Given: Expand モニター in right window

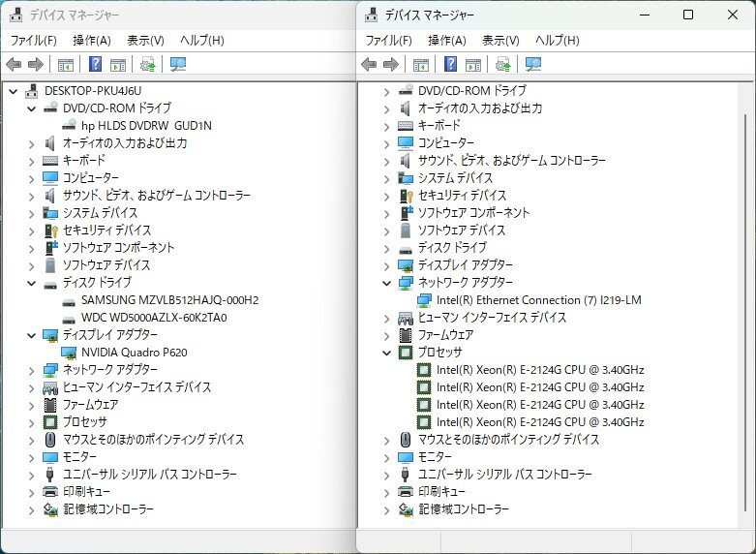Looking at the screenshot, I should pyautogui.click(x=386, y=457).
